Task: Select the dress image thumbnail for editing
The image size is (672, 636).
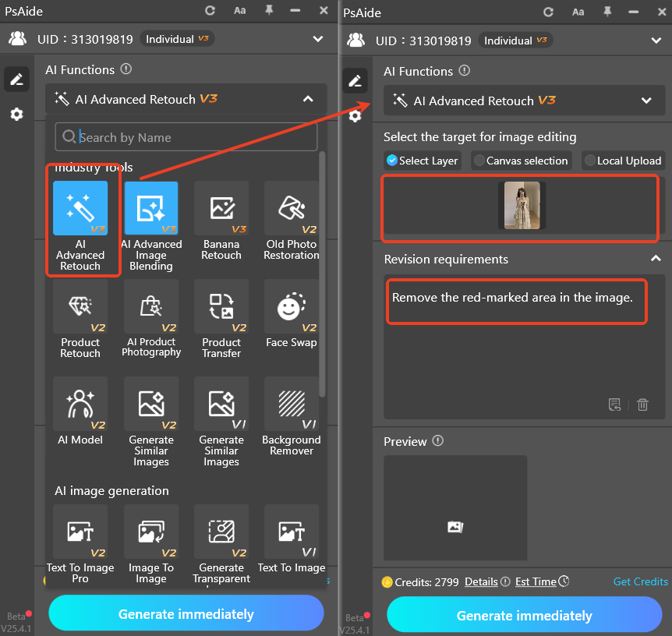Action: [x=521, y=205]
